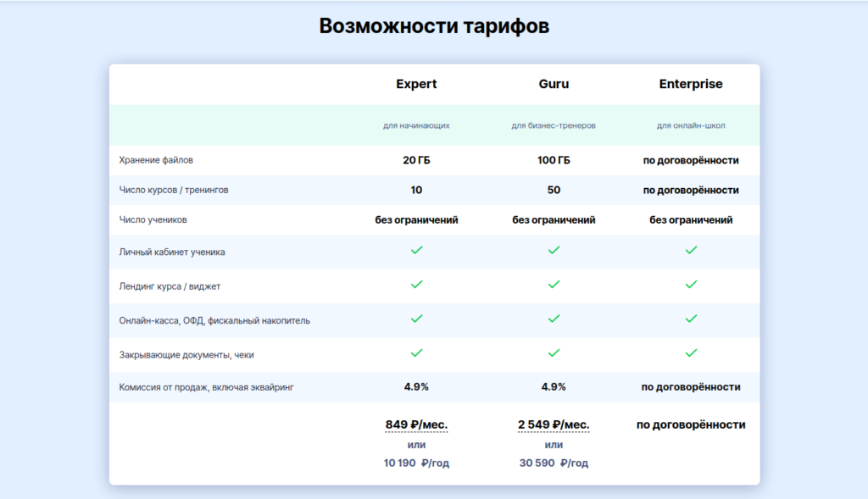The height and width of the screenshot is (499, 868).
Task: Click the Комиссия от продаж row label
Action: (x=207, y=387)
